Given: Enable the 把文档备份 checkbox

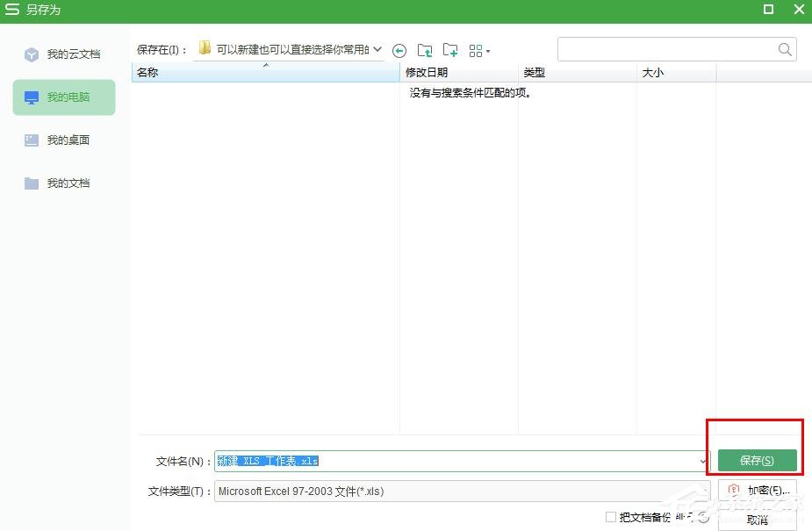Looking at the screenshot, I should (x=611, y=518).
